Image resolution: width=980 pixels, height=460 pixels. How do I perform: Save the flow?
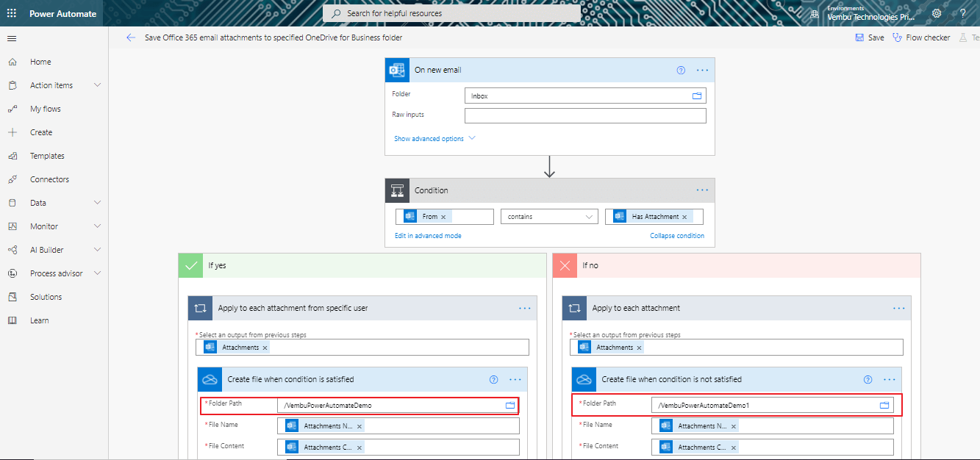(x=870, y=37)
